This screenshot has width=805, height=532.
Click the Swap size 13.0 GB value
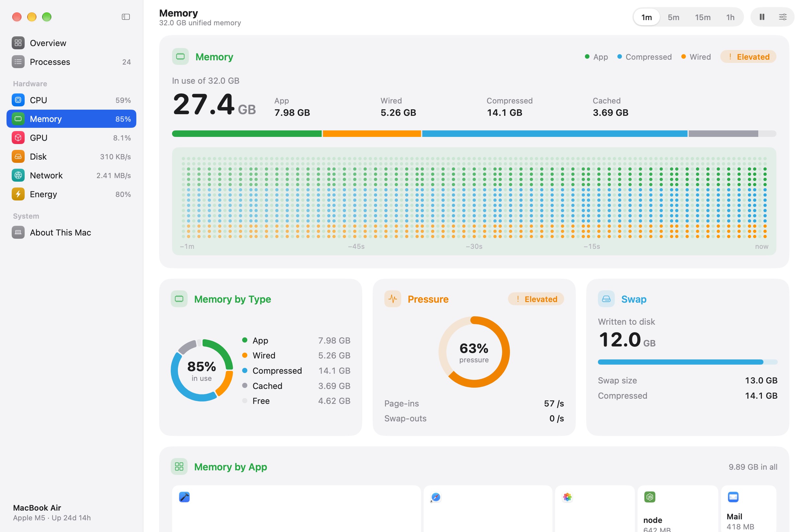(761, 380)
